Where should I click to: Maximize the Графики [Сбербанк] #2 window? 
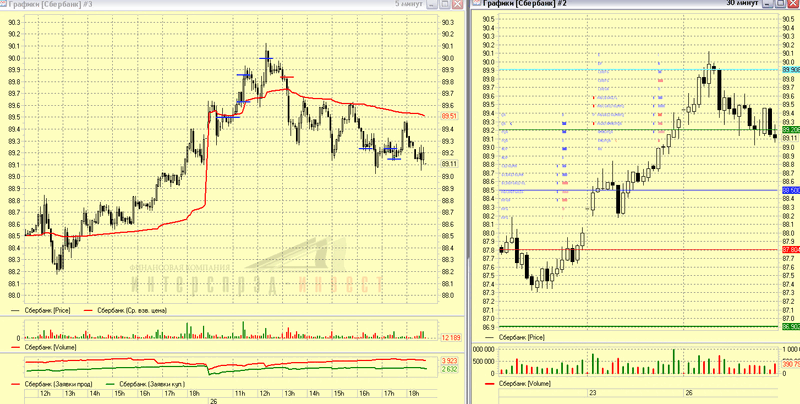pos(781,3)
